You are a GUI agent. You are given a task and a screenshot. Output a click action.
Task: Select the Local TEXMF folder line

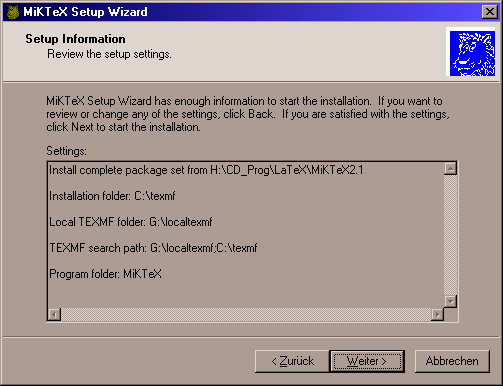(x=131, y=222)
